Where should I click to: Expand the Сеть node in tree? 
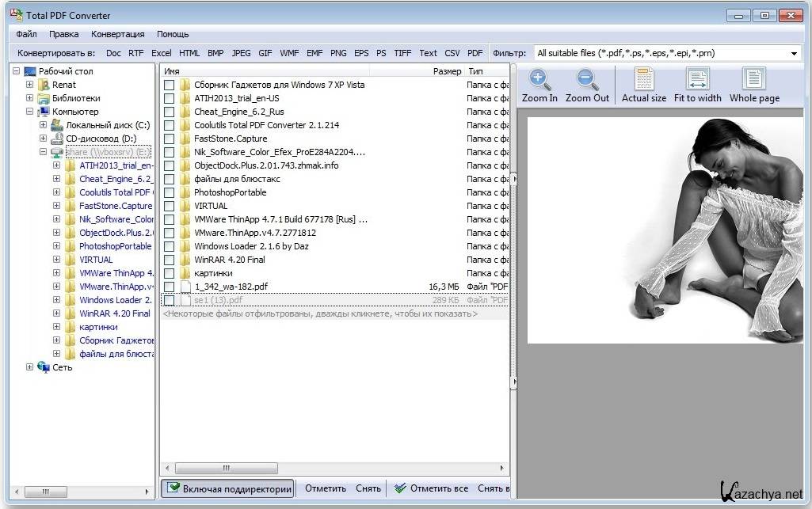(x=29, y=367)
